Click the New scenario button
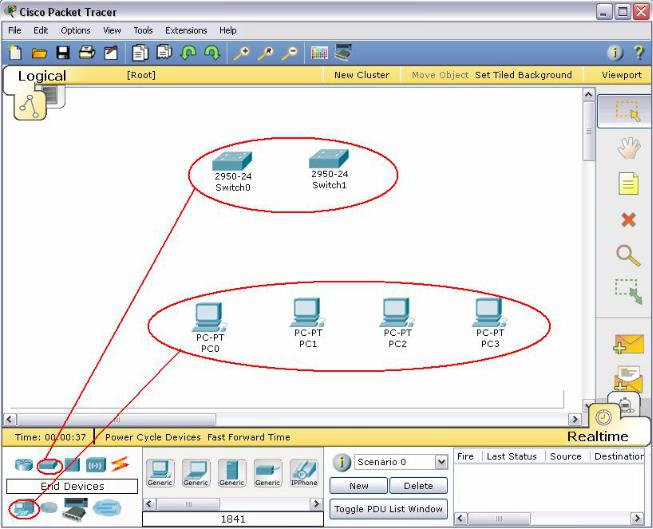This screenshot has width=653, height=529. coord(359,486)
